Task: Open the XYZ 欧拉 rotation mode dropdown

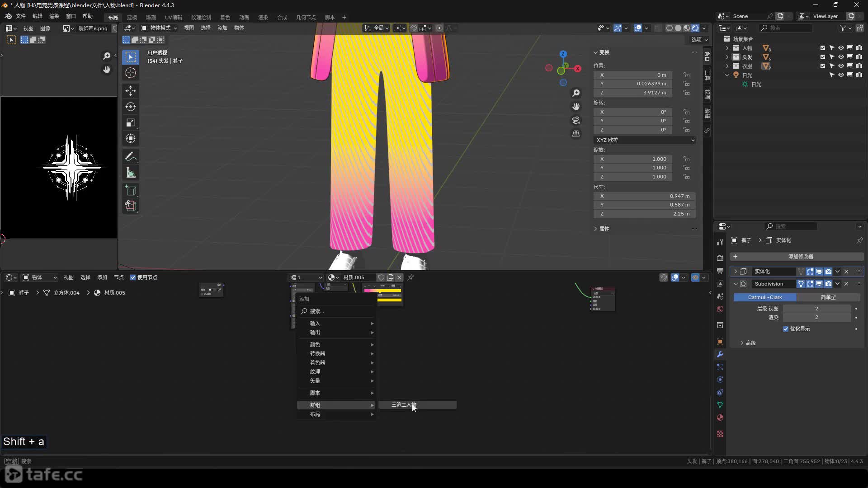Action: [x=644, y=140]
